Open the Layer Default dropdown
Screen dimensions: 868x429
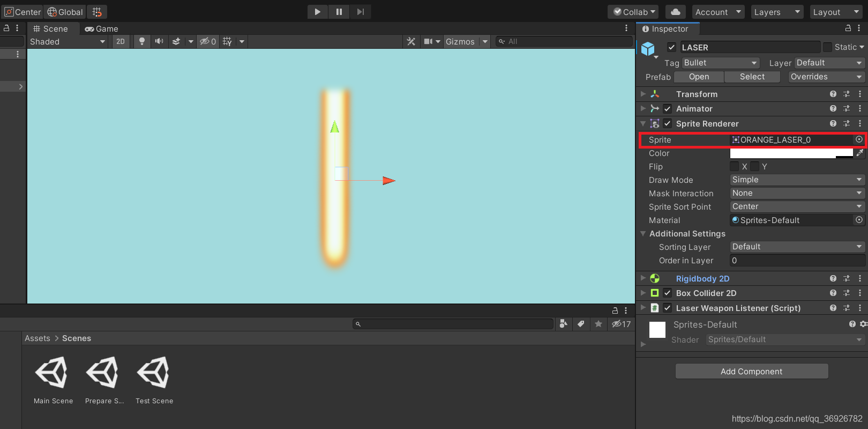click(x=829, y=63)
